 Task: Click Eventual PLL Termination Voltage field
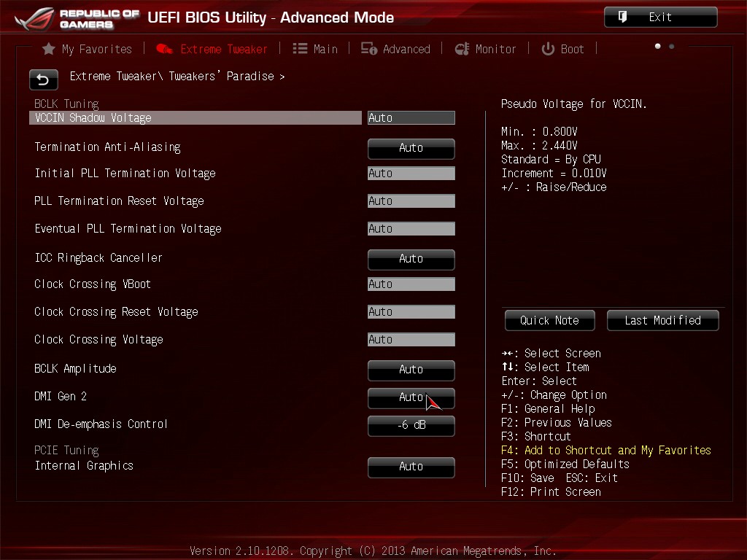tap(411, 228)
